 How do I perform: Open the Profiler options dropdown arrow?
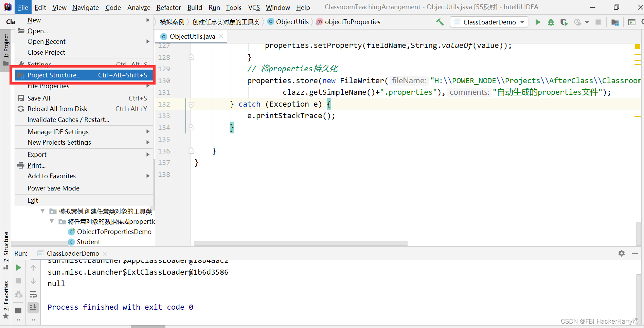[x=587, y=22]
